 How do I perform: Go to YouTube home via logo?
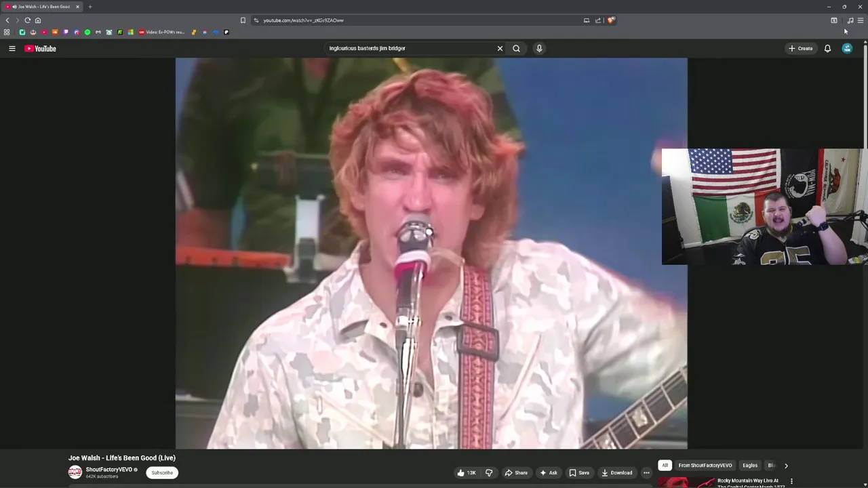coord(41,48)
